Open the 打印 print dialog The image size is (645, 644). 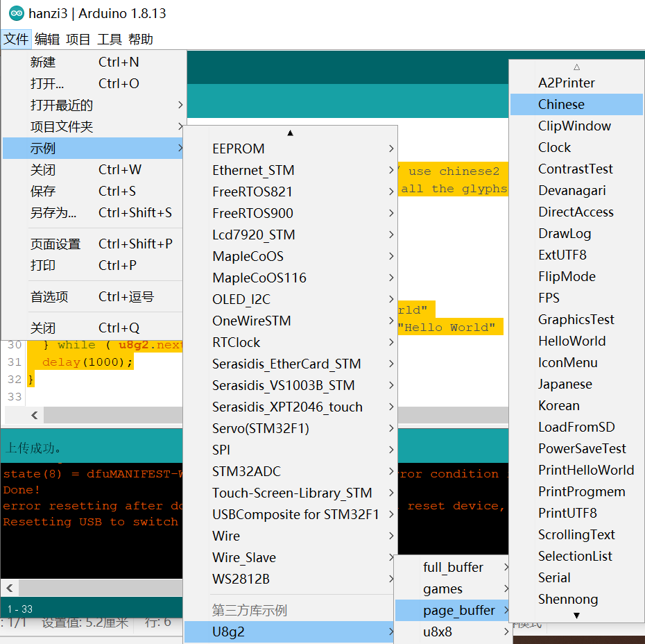coord(44,265)
